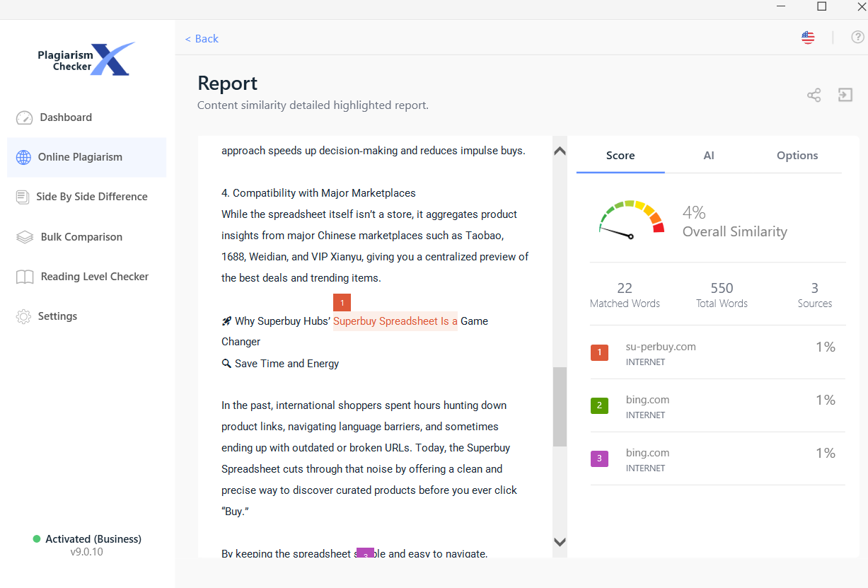The width and height of the screenshot is (868, 588).
Task: Open Bulk Comparison menu item
Action: click(86, 237)
